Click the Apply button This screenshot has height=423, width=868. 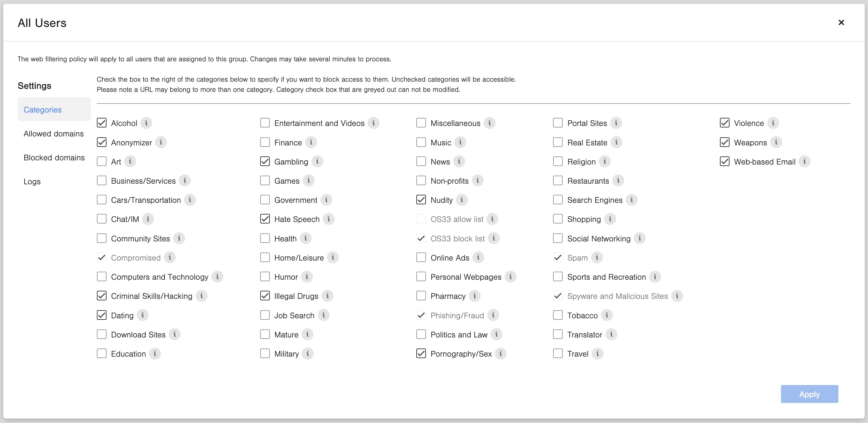[809, 394]
